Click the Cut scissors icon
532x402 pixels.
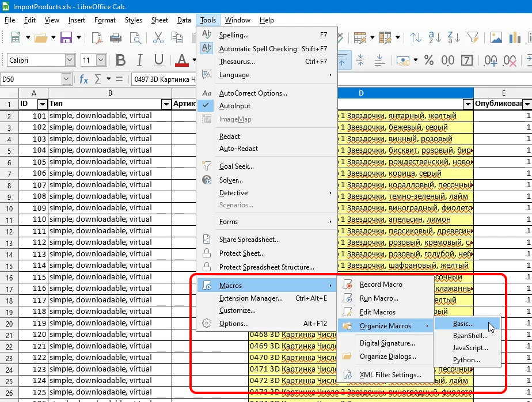point(158,38)
